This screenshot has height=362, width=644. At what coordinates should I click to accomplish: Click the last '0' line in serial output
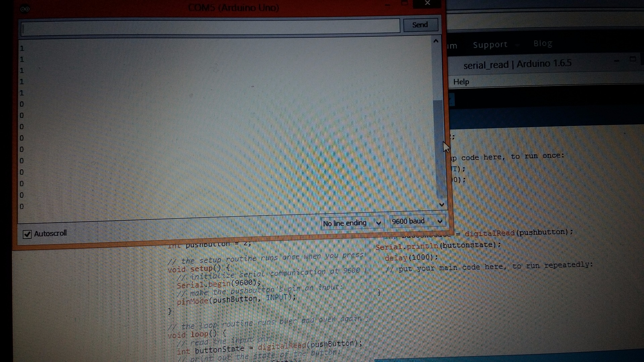tap(21, 206)
